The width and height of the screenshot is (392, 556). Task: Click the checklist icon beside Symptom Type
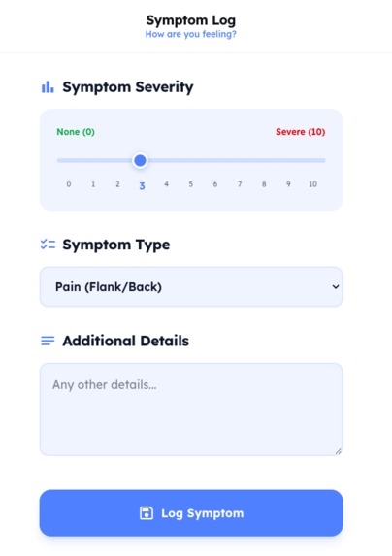tap(48, 245)
